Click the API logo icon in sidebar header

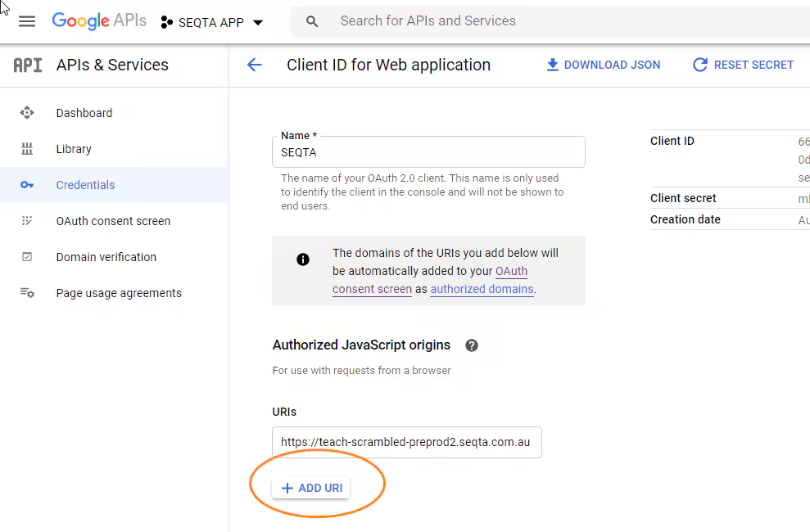pyautogui.click(x=27, y=65)
